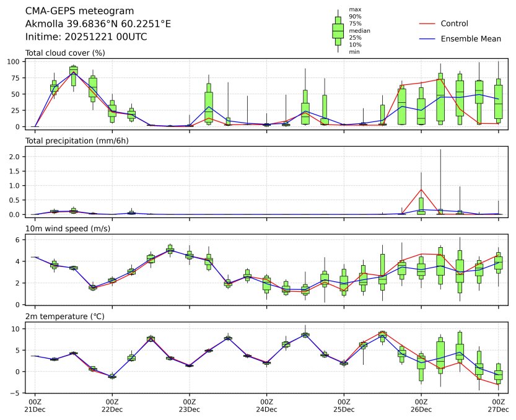Screen dimensions: 516x420
Task: Click the '00Z 23Dec' x-axis label
Action: click(190, 405)
